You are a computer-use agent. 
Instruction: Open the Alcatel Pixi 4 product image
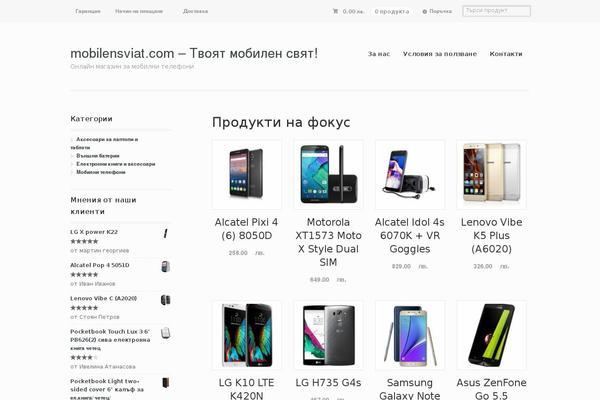click(246, 175)
